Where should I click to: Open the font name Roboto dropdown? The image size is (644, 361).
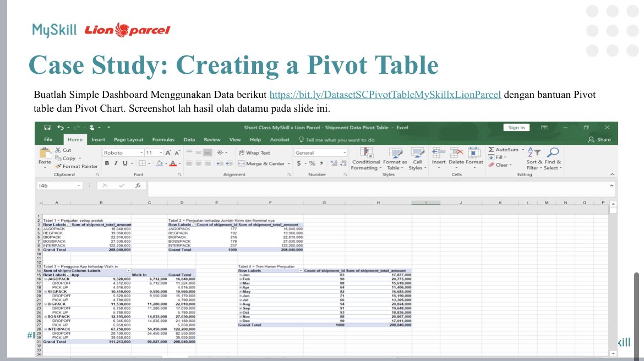(141, 153)
